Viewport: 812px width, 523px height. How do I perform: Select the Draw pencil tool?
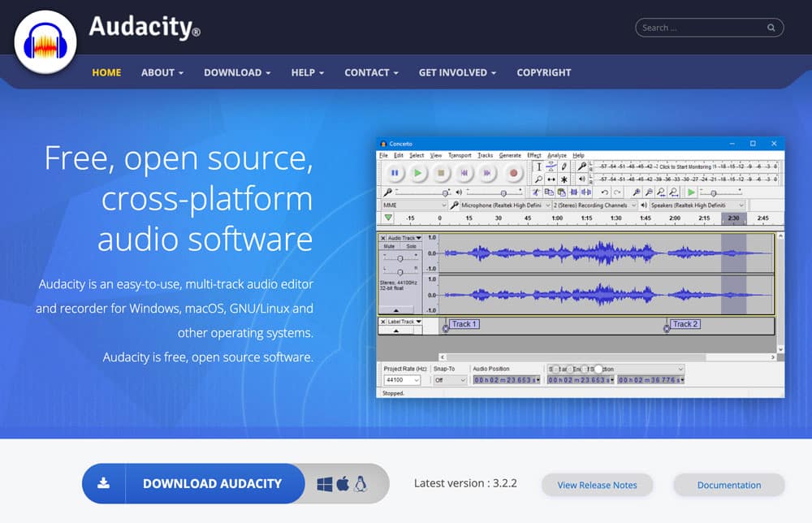(x=564, y=166)
